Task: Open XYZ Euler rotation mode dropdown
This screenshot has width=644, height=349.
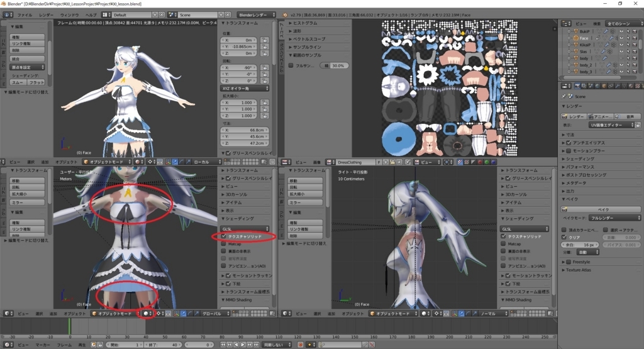Action: click(245, 88)
